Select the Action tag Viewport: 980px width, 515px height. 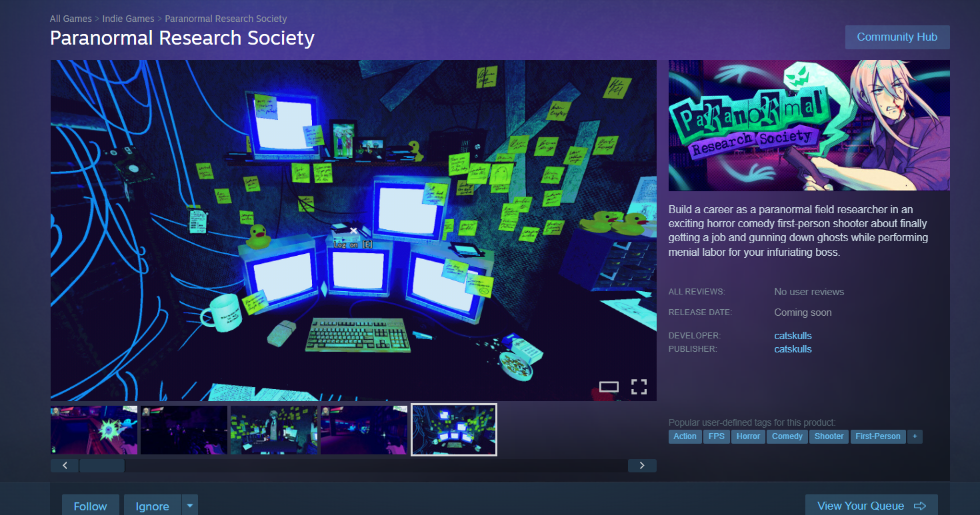pos(685,436)
